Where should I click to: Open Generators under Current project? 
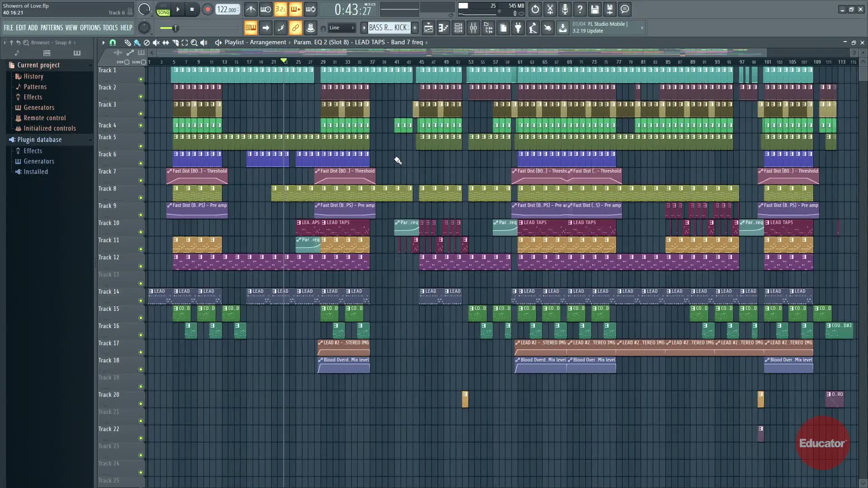(x=39, y=108)
